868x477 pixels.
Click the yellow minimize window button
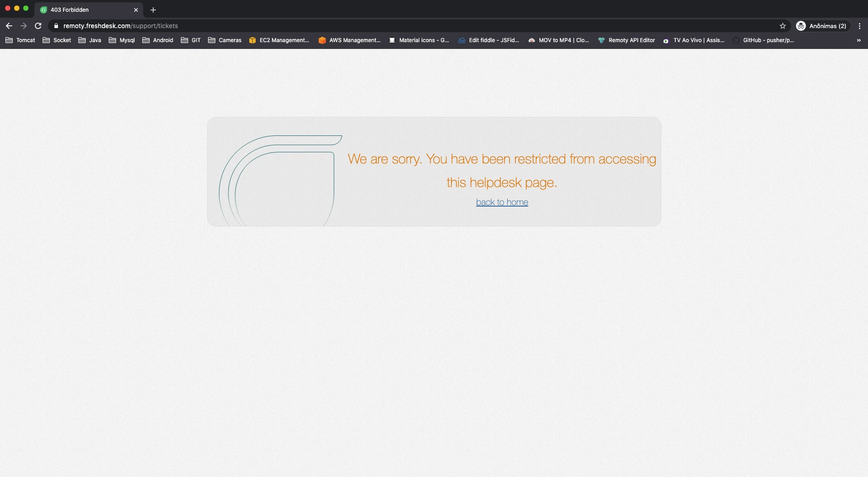coord(17,8)
